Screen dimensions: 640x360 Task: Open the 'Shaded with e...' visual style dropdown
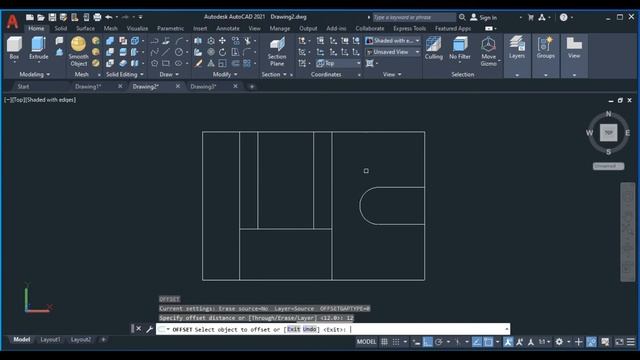(x=393, y=41)
